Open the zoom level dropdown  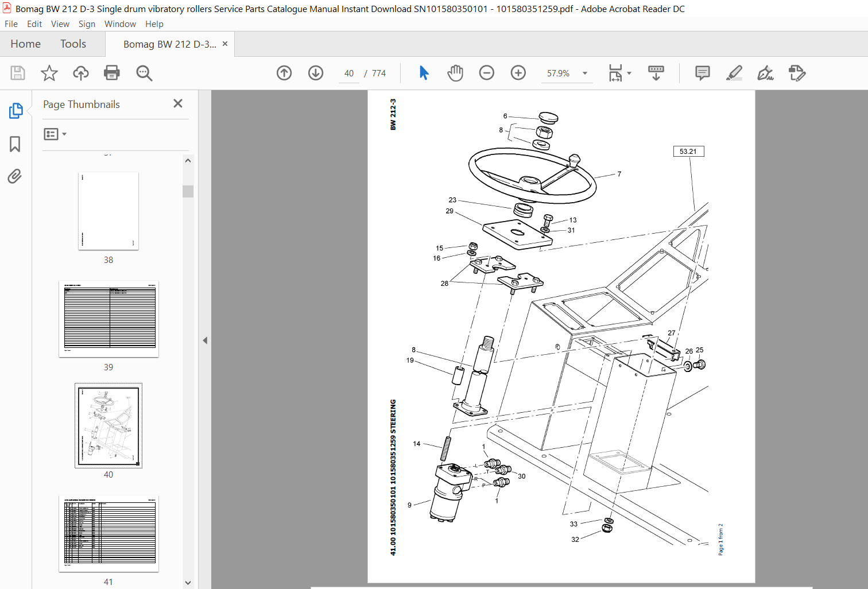[x=585, y=73]
